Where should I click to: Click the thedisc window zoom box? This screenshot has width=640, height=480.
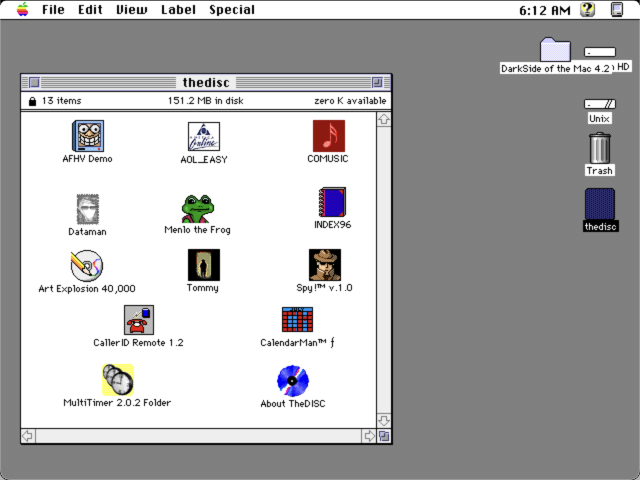tap(377, 82)
